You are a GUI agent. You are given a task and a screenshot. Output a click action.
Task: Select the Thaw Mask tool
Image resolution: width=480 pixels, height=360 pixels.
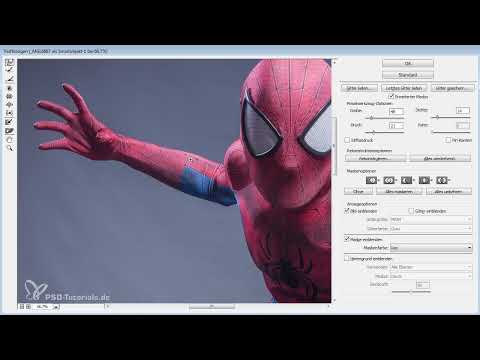9,131
